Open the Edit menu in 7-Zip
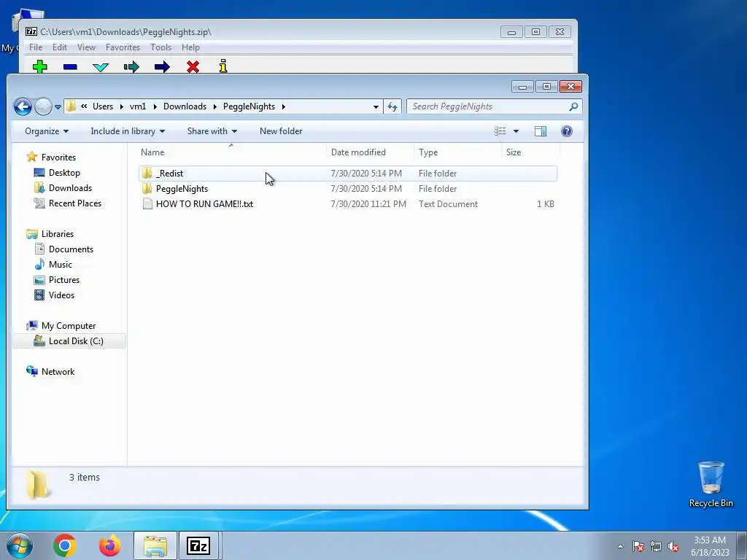The height and width of the screenshot is (560, 747). pos(60,47)
